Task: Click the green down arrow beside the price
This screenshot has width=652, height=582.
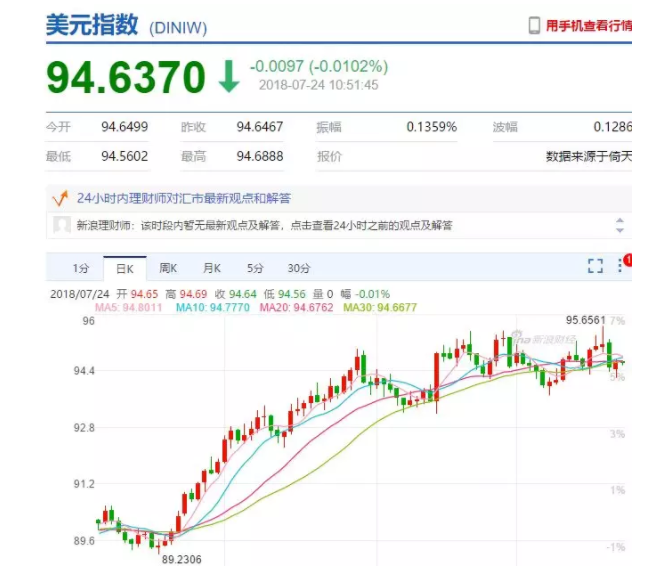Action: [x=229, y=77]
